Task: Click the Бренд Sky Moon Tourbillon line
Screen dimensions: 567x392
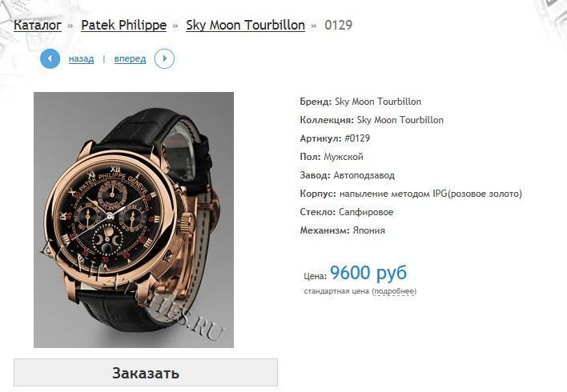Action: [360, 102]
